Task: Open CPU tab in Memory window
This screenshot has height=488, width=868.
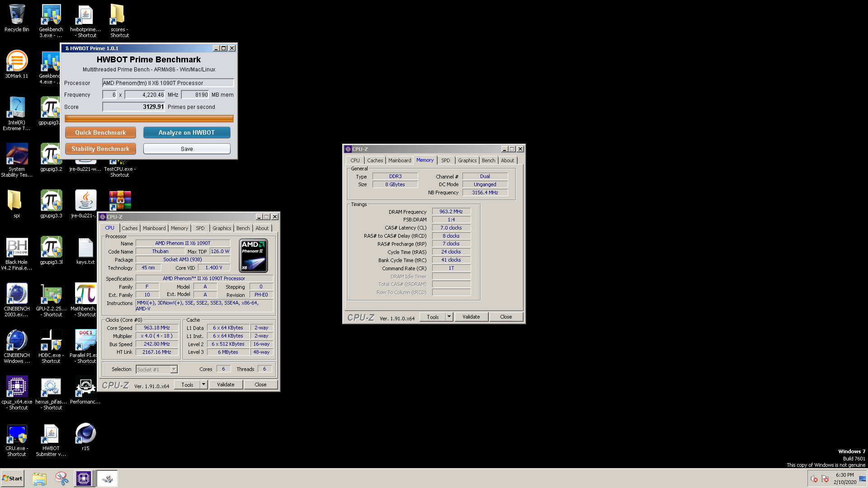Action: coord(355,160)
